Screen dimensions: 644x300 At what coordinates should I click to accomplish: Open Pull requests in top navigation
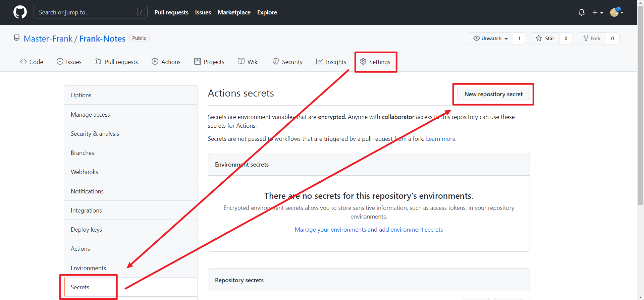pos(171,12)
